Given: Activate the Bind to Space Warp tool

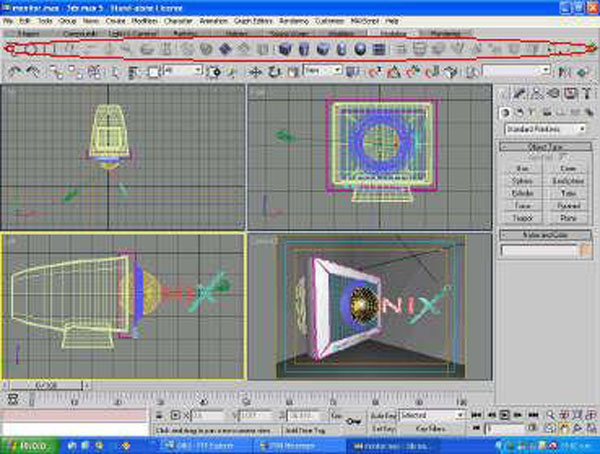Looking at the screenshot, I should tap(94, 72).
